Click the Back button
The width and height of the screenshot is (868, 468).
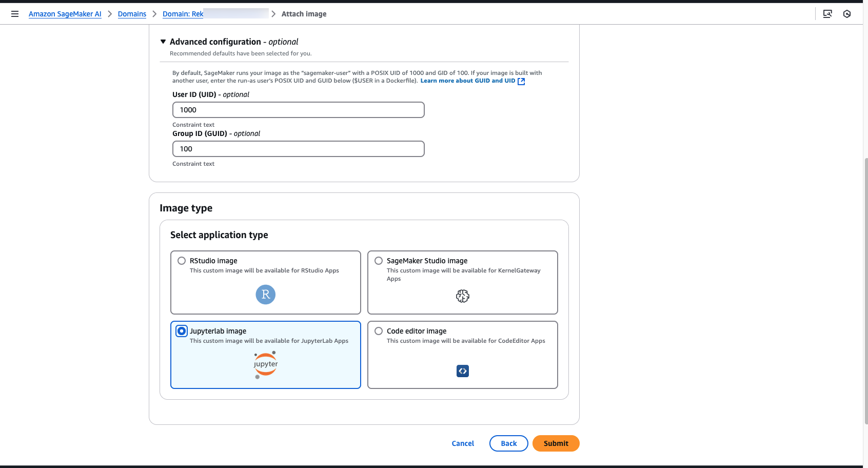509,443
